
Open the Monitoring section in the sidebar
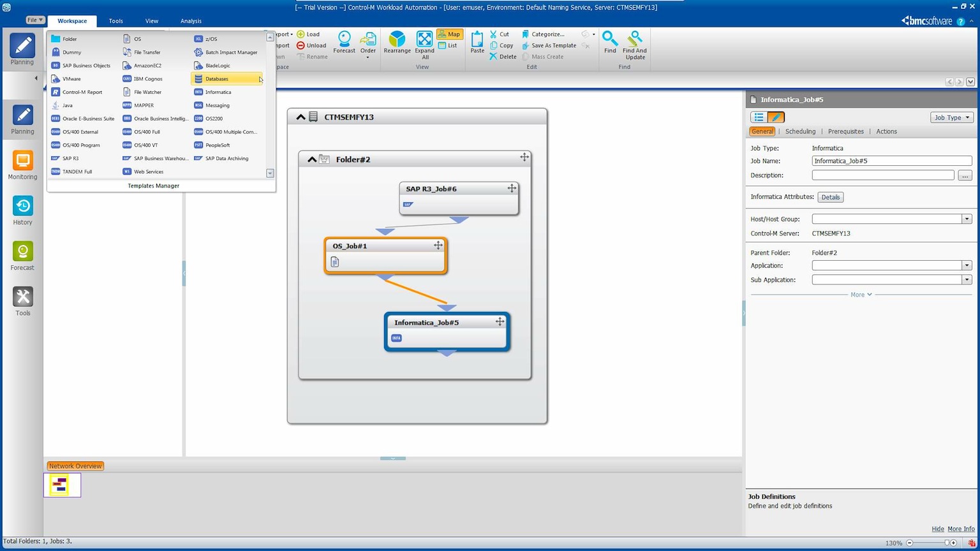[22, 165]
